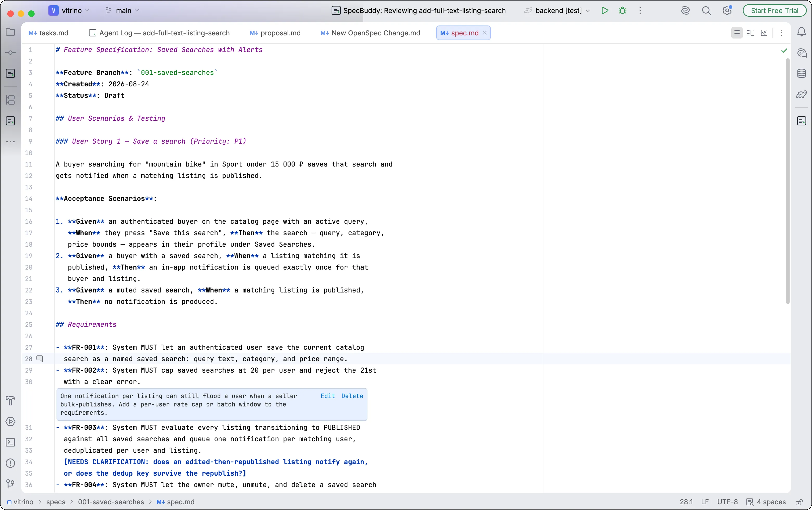
Task: Click the comment icon on line 28
Action: click(40, 358)
